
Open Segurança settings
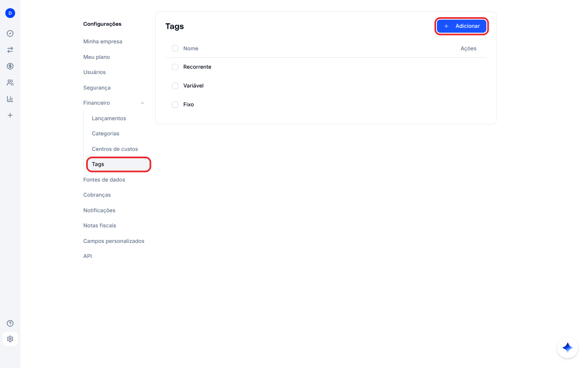pos(97,88)
